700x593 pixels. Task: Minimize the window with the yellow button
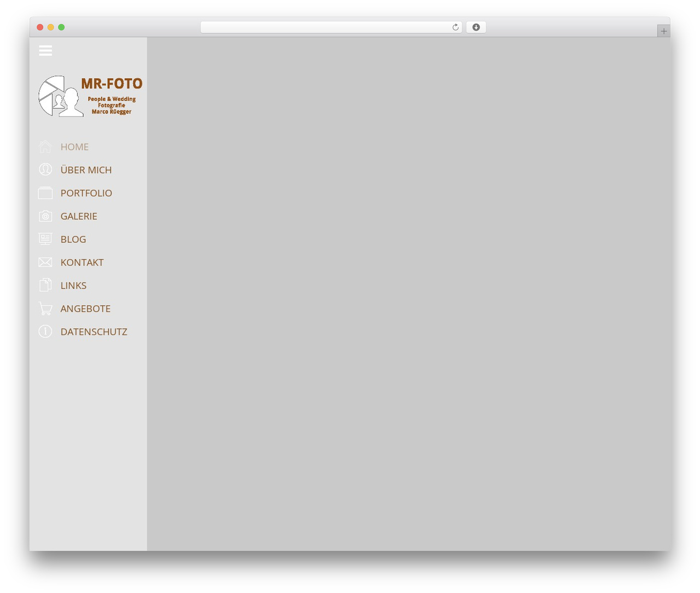tap(51, 27)
